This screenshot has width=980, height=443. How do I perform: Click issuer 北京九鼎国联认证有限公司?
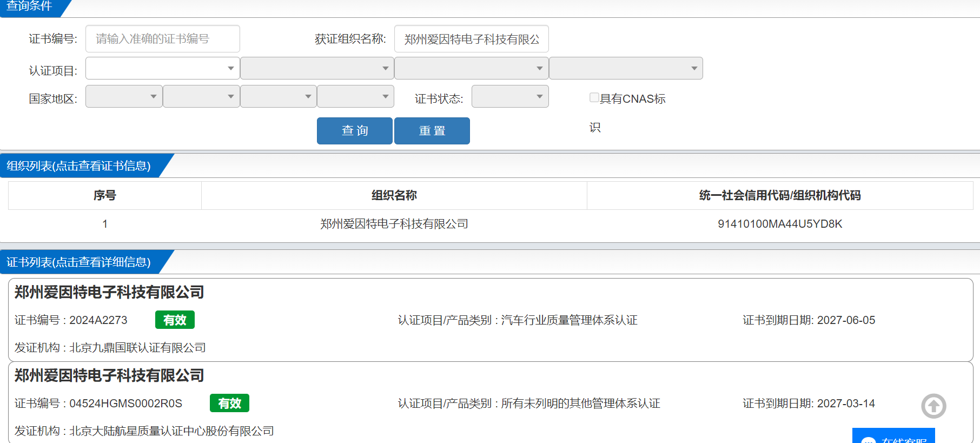pyautogui.click(x=137, y=348)
